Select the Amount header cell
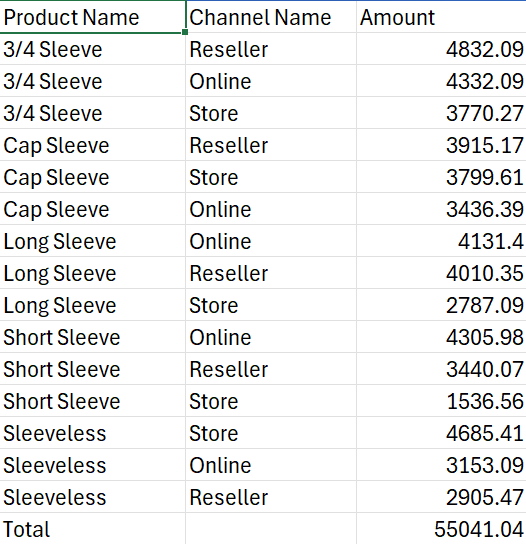 441,17
